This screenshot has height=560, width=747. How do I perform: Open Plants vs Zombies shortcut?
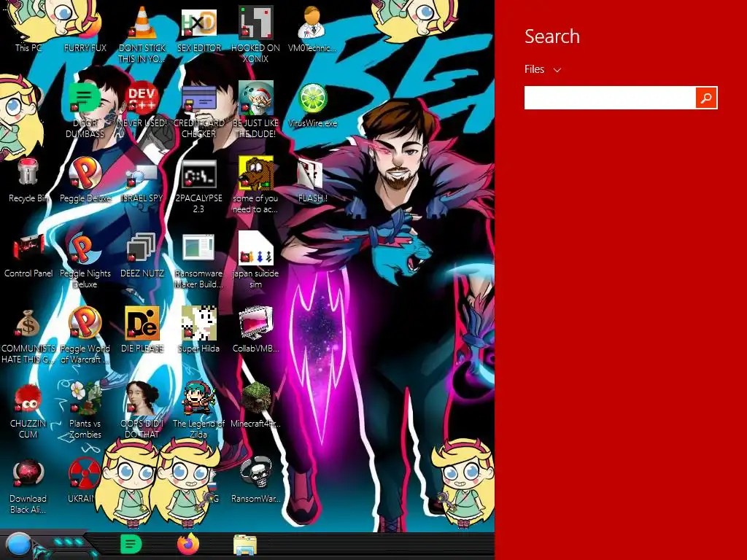pos(85,398)
